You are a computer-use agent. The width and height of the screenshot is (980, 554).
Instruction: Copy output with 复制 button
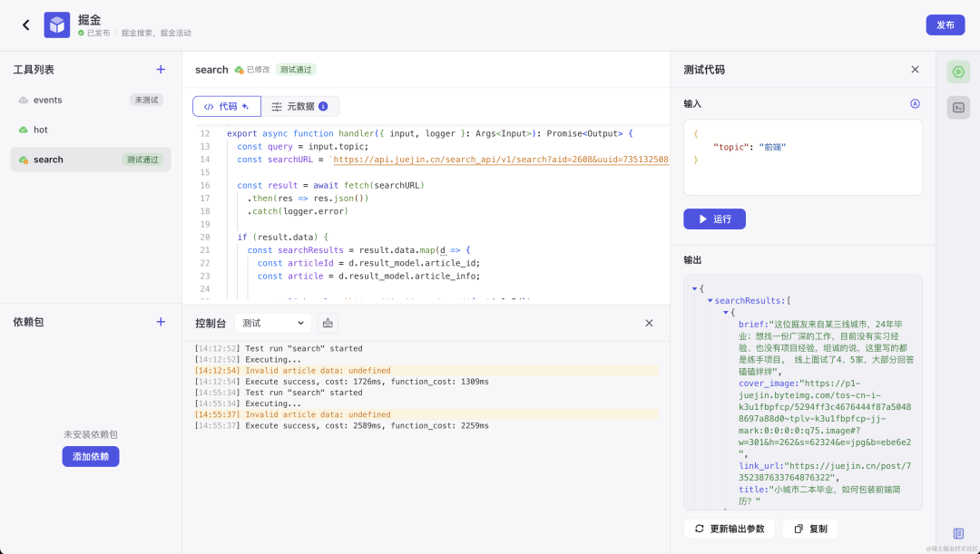(810, 529)
